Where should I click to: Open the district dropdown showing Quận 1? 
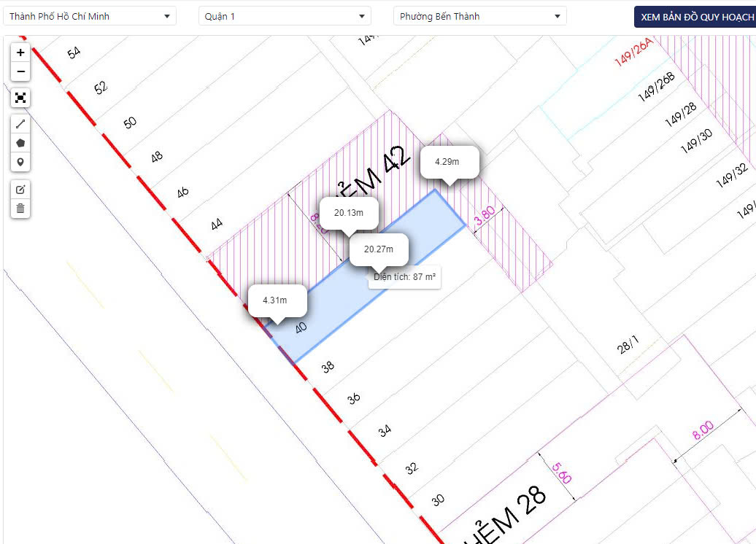[x=285, y=15]
